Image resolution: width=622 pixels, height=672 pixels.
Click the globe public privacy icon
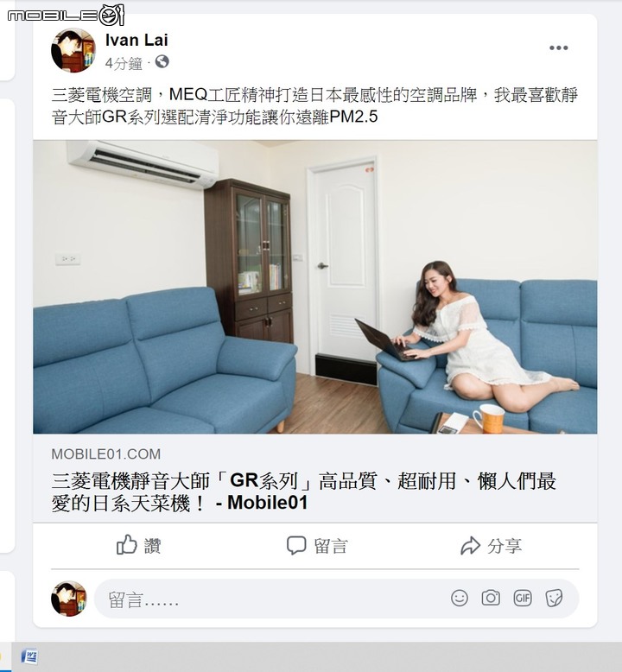[x=162, y=62]
